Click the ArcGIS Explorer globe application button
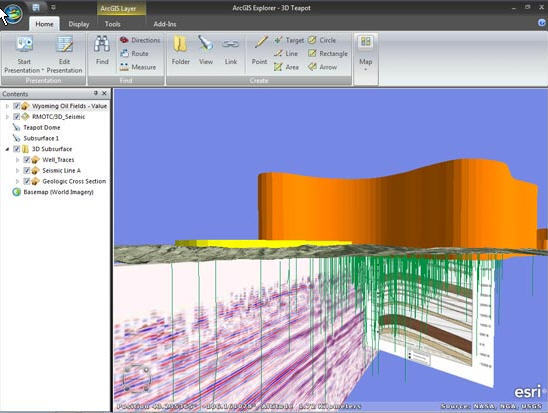Image resolution: width=548 pixels, height=413 pixels. 13,13
